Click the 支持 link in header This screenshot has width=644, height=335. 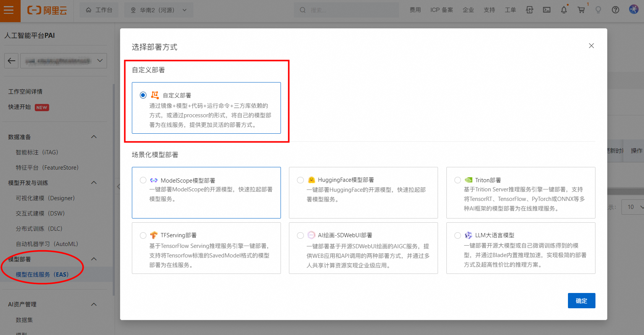coord(489,10)
